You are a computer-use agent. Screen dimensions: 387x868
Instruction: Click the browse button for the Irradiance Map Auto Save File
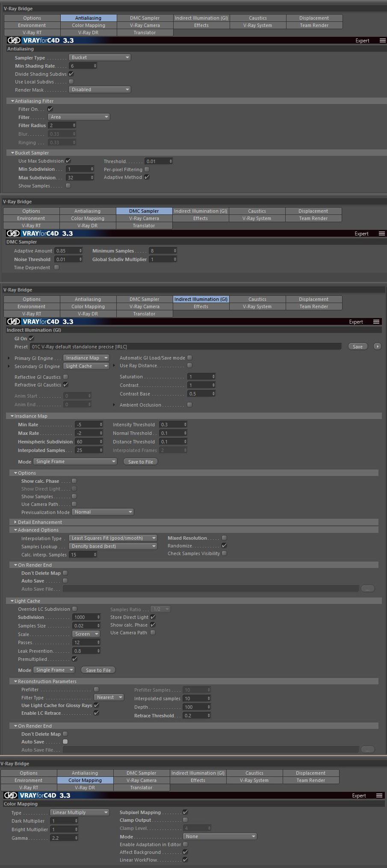[367, 589]
